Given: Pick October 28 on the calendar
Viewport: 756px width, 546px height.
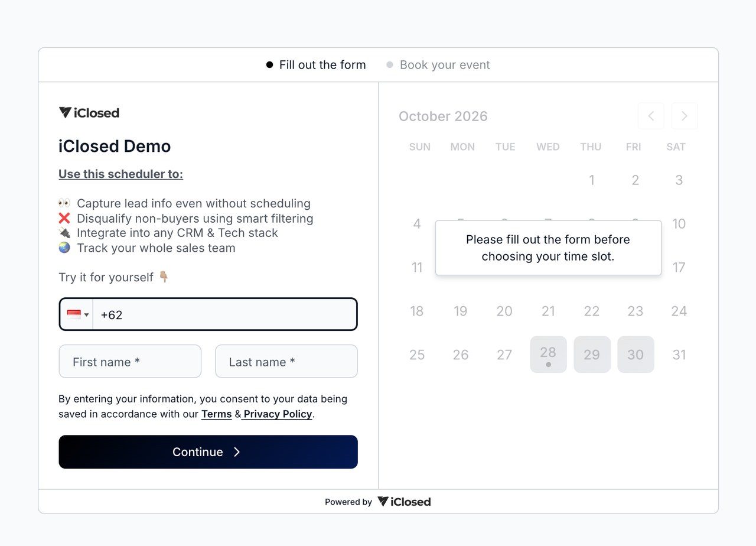Looking at the screenshot, I should pyautogui.click(x=548, y=355).
